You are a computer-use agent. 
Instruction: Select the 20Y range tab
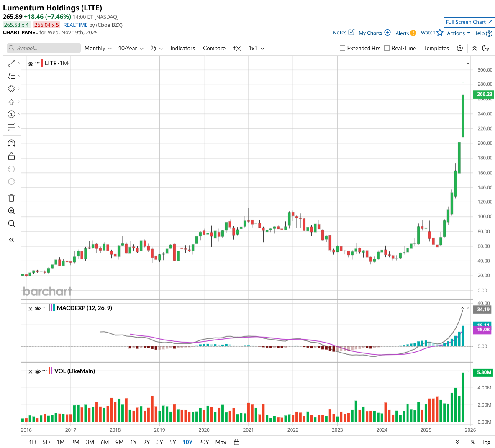click(204, 442)
